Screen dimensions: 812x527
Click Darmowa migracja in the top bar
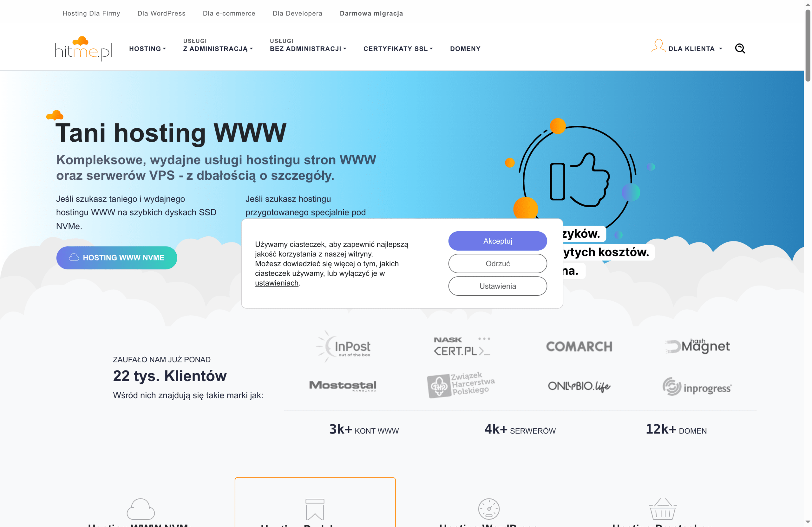point(371,13)
